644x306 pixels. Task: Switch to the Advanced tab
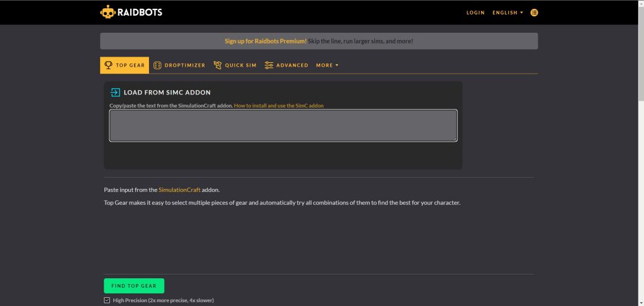coord(287,65)
